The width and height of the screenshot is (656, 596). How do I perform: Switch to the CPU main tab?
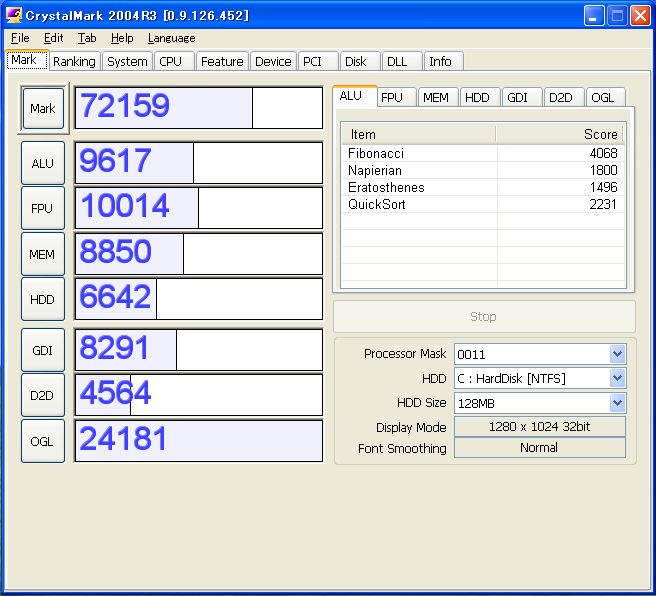[x=174, y=61]
